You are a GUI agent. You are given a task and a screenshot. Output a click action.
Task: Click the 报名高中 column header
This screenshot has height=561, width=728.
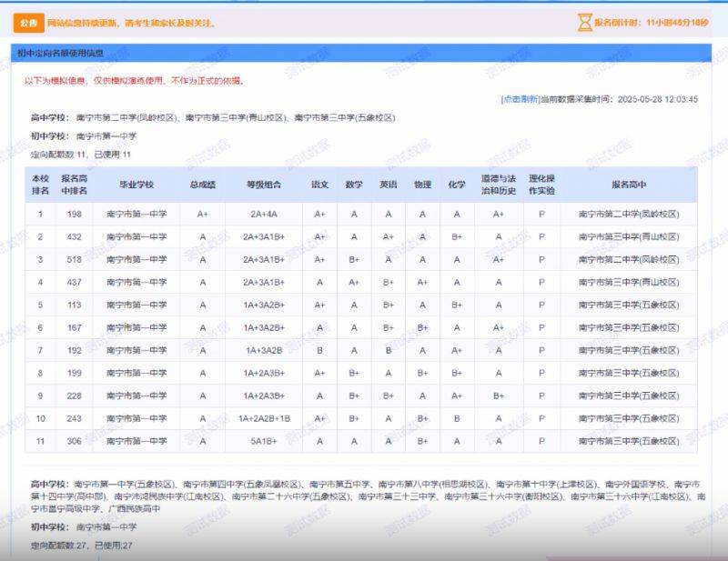(x=628, y=185)
